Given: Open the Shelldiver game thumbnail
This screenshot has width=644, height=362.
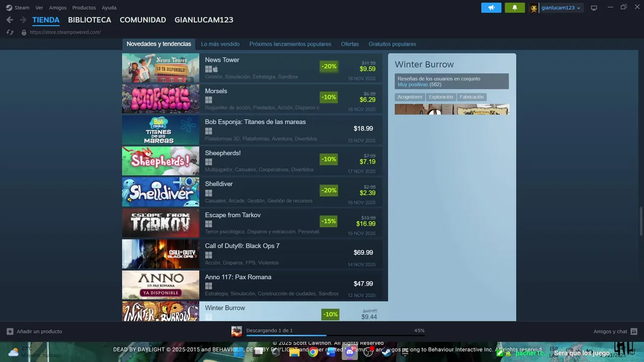Looking at the screenshot, I should pyautogui.click(x=160, y=192).
